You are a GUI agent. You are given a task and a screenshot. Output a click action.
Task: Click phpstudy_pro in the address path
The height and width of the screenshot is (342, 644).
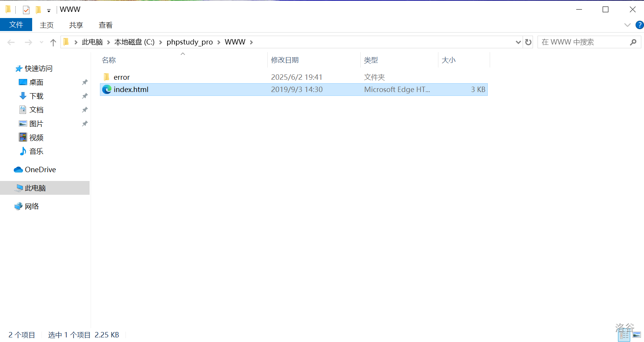(x=190, y=42)
